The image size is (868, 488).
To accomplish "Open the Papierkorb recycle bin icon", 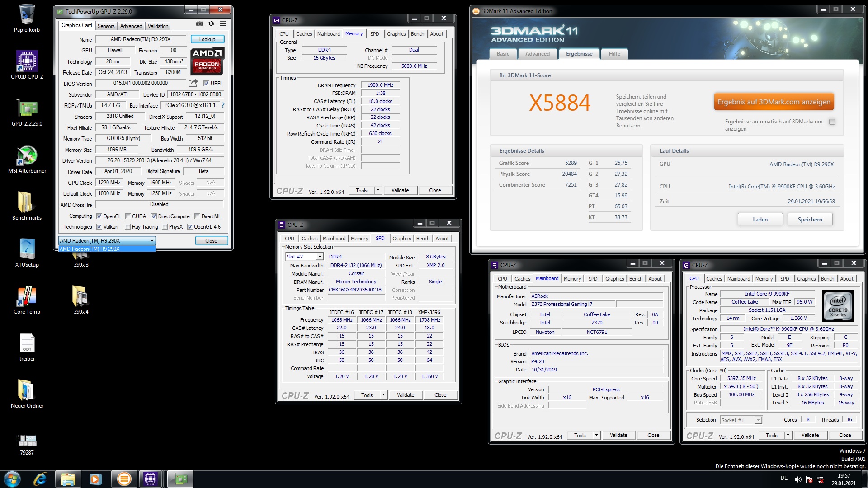I will [x=27, y=18].
